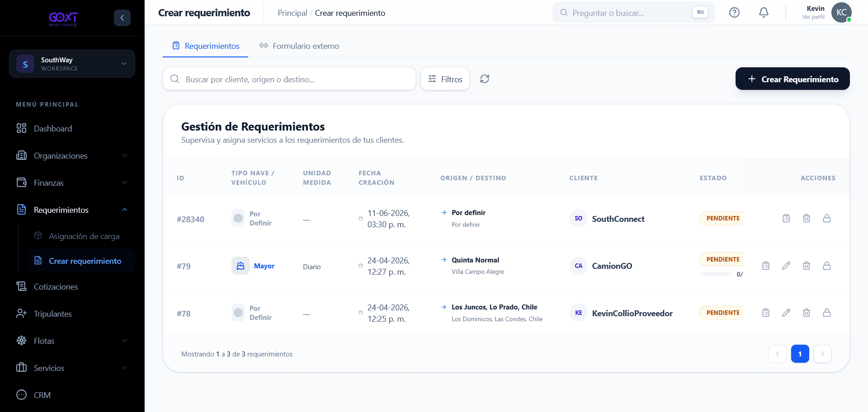Image resolution: width=868 pixels, height=412 pixels.
Task: Edit requirement #79 with pencil icon
Action: (786, 266)
